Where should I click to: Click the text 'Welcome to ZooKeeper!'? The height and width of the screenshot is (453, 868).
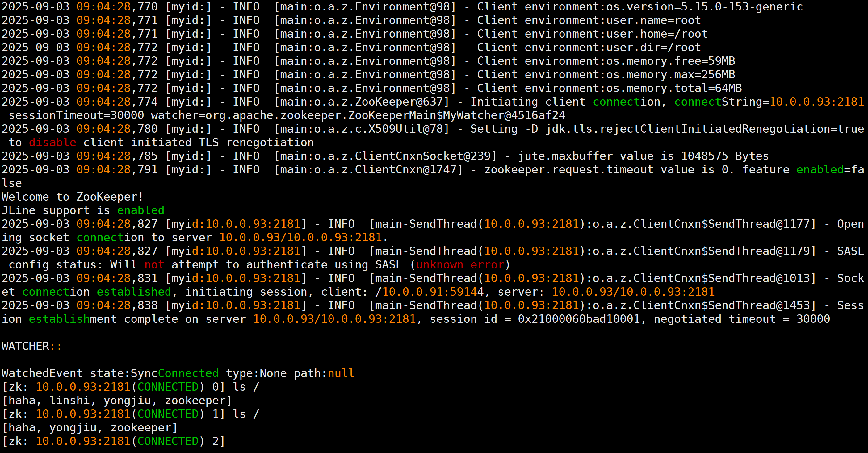click(73, 197)
